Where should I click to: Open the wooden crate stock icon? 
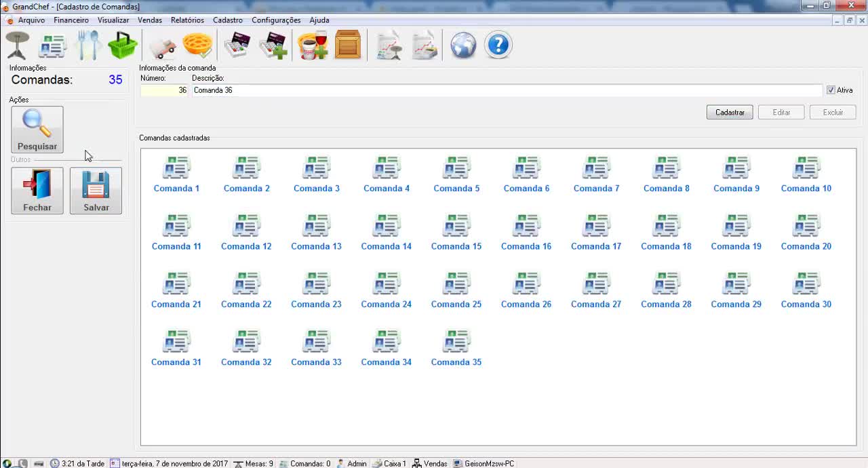tap(348, 45)
